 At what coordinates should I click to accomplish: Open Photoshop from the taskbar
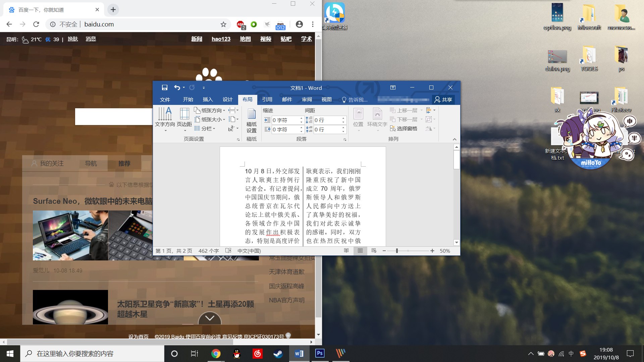click(320, 353)
